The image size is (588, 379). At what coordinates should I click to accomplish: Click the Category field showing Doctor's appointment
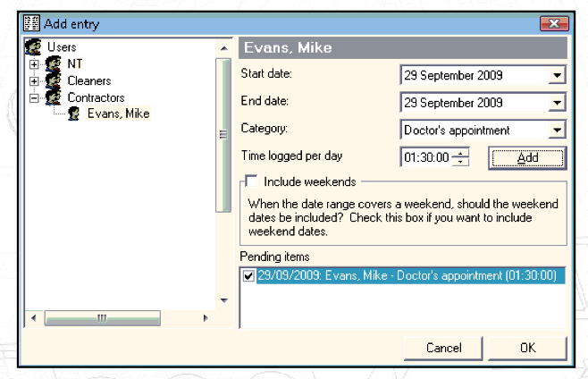[475, 131]
